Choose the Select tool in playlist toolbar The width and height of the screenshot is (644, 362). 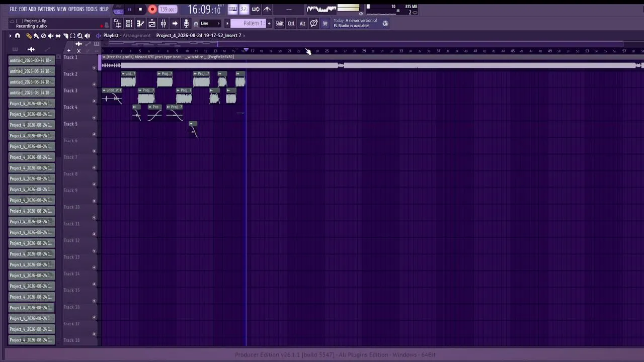(72, 36)
